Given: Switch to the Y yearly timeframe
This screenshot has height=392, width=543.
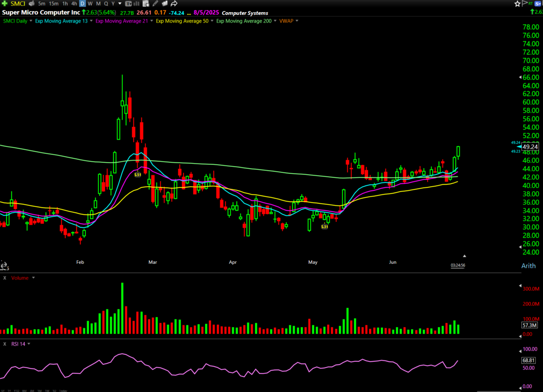Looking at the screenshot, I should click(113, 3).
